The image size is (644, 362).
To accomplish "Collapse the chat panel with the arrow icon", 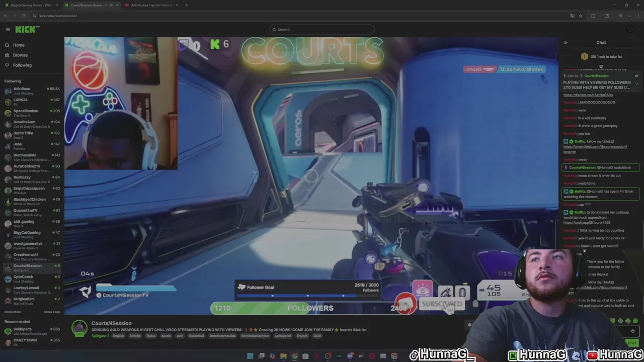I will click(566, 43).
